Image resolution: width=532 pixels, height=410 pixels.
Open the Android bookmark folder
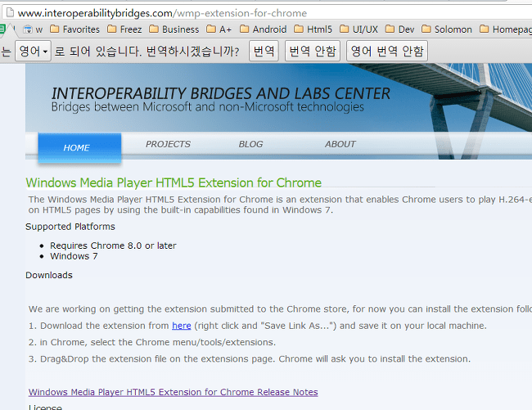[263, 29]
